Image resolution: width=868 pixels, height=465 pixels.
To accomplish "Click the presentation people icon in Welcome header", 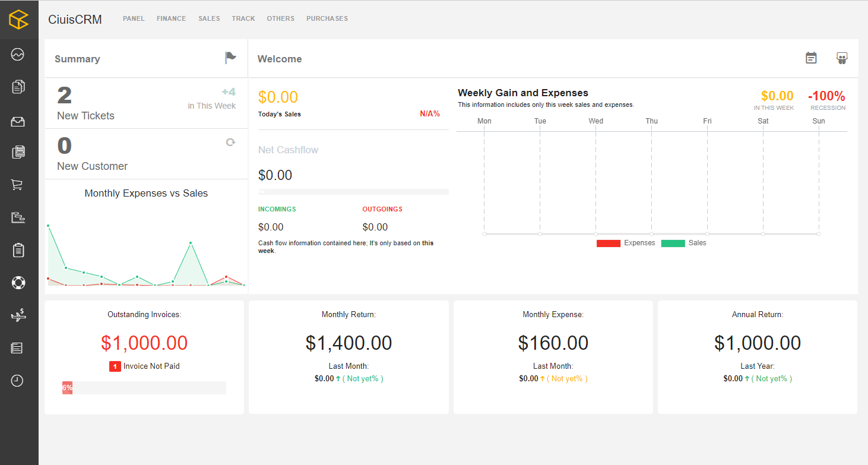I will [842, 58].
